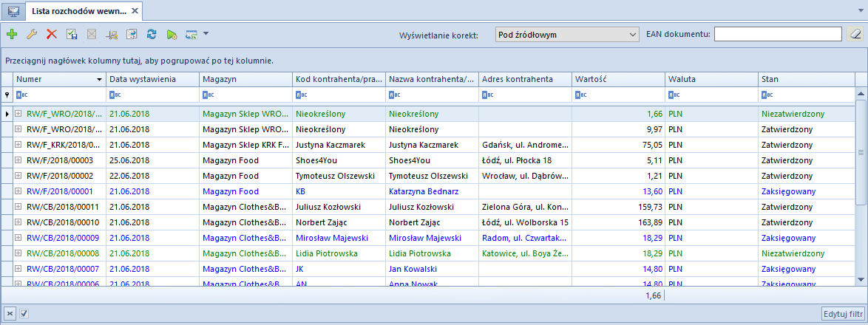Expand the green RW/F_WRO row dated 21.06.2018
This screenshot has height=325, width=868.
[18, 114]
